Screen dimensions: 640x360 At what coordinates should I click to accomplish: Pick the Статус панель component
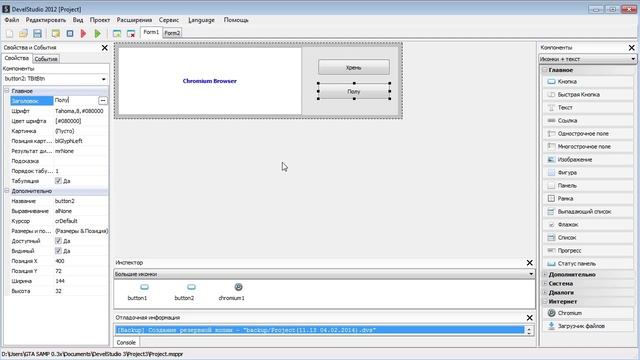[588, 264]
